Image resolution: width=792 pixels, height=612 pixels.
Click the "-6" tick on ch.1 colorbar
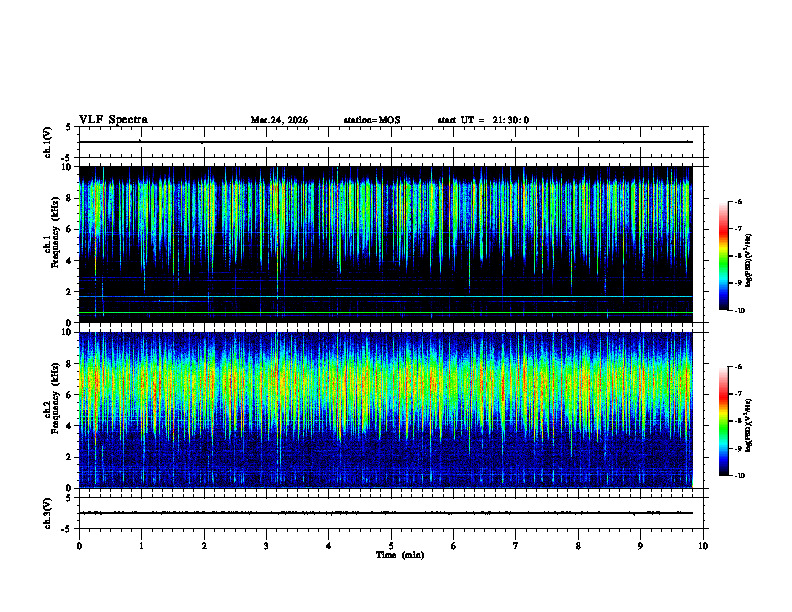(738, 201)
